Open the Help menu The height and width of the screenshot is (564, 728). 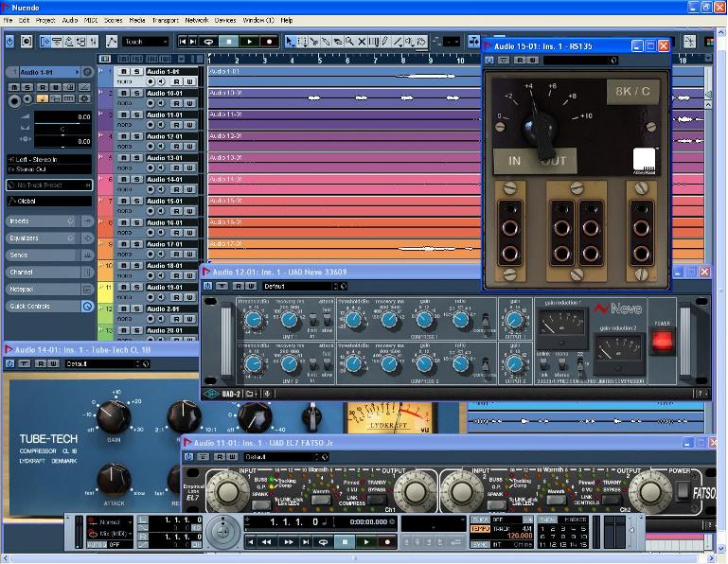tap(287, 21)
